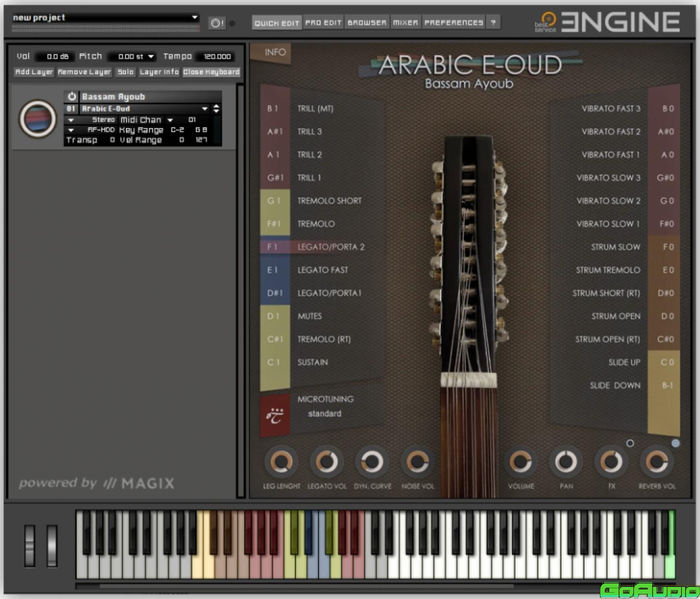
Task: Open the Microtuning red icon
Action: pyautogui.click(x=275, y=415)
